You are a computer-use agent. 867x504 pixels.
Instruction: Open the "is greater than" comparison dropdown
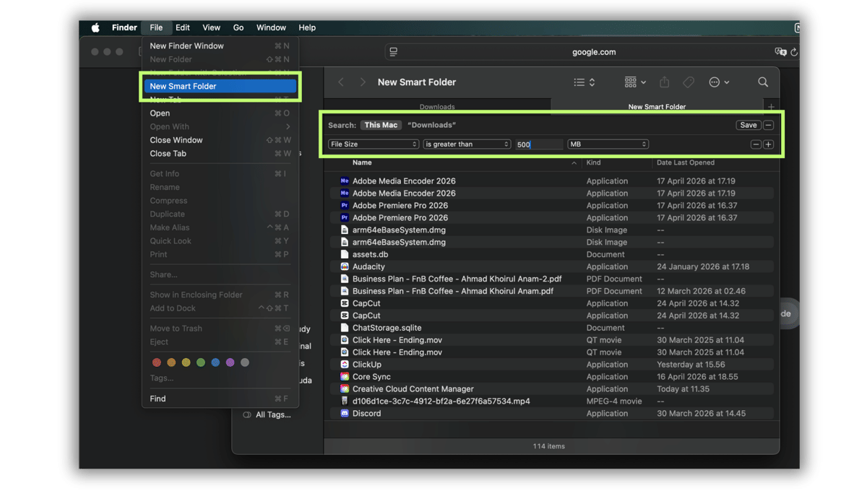(467, 144)
